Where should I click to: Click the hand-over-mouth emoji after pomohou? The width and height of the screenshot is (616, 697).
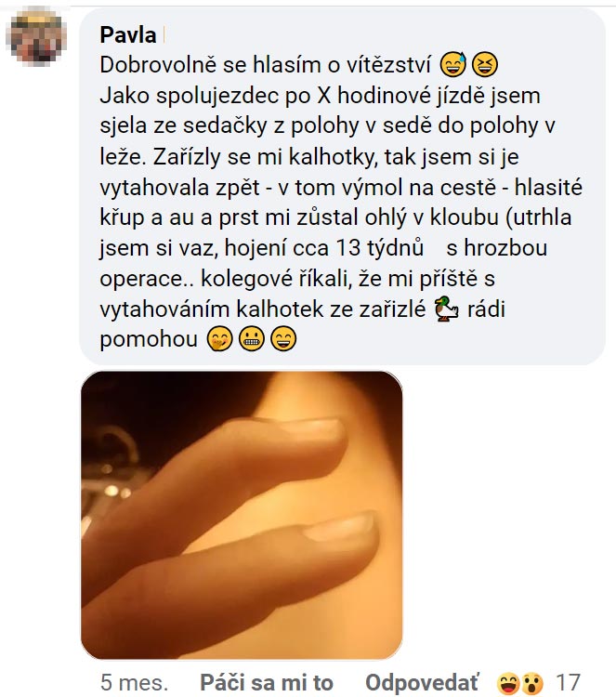[220, 339]
